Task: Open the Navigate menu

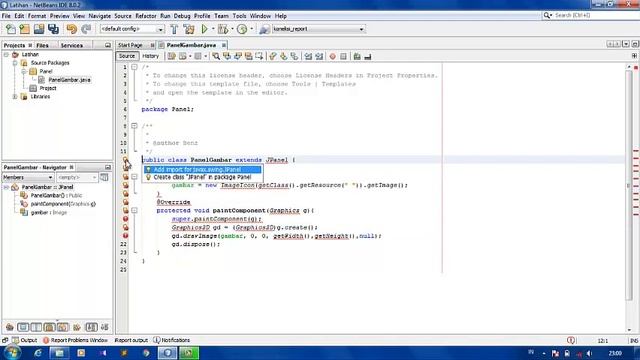Action: point(100,16)
